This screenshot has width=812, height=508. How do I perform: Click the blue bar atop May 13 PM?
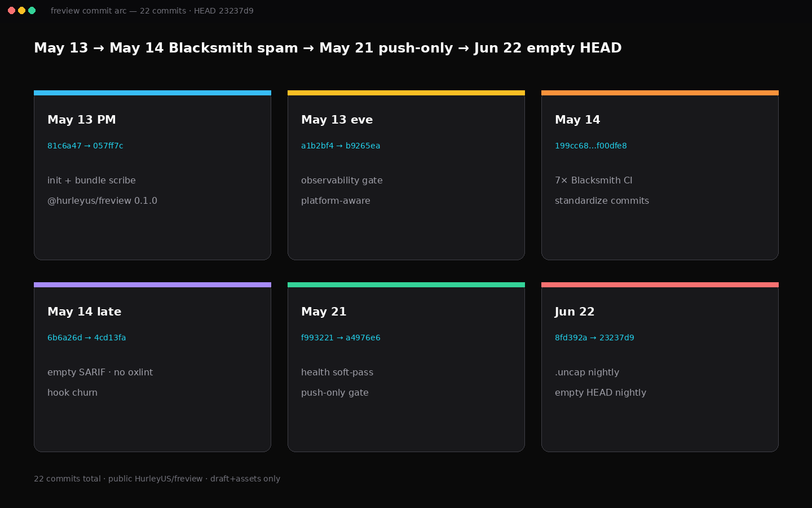pyautogui.click(x=152, y=93)
